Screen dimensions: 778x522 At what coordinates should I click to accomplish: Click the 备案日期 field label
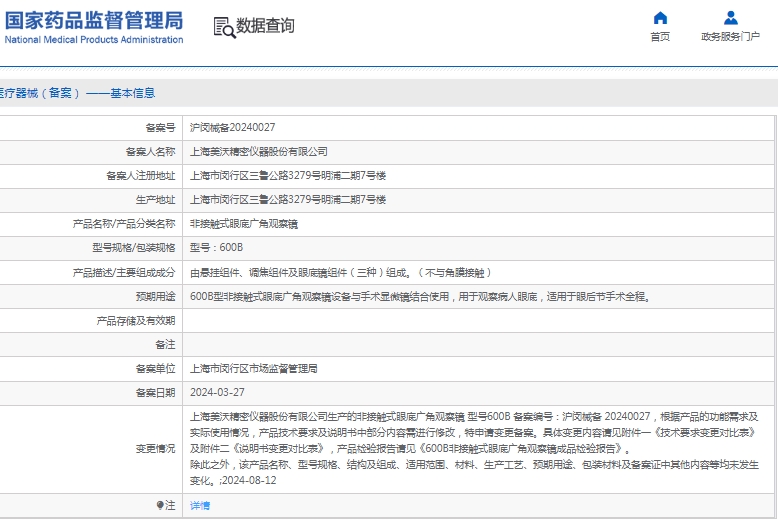pos(155,392)
